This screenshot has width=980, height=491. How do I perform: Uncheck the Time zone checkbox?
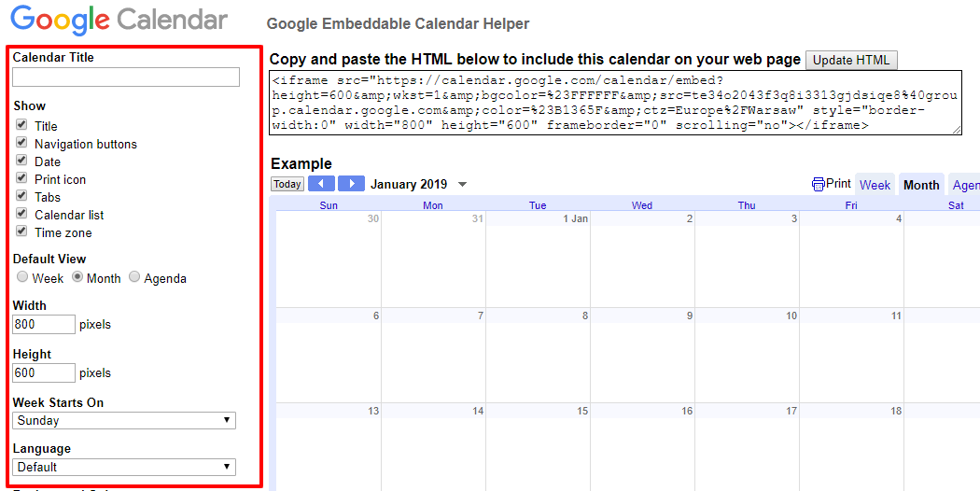[x=21, y=231]
